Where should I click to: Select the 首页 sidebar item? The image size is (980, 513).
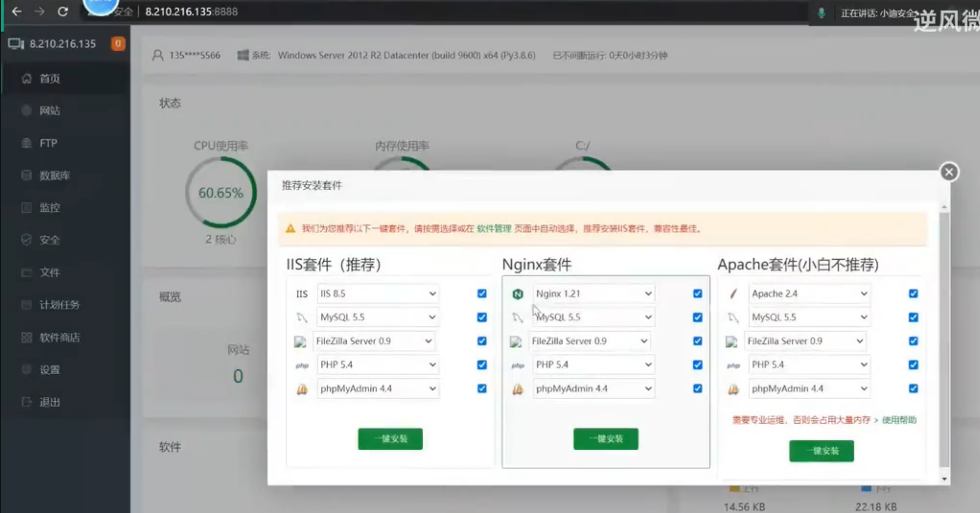[65, 78]
